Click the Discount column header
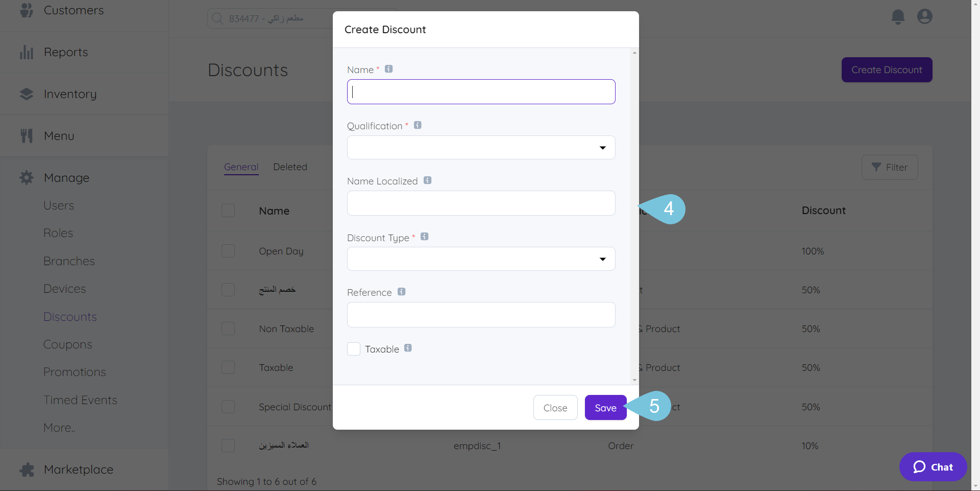This screenshot has height=491, width=980. (x=824, y=211)
